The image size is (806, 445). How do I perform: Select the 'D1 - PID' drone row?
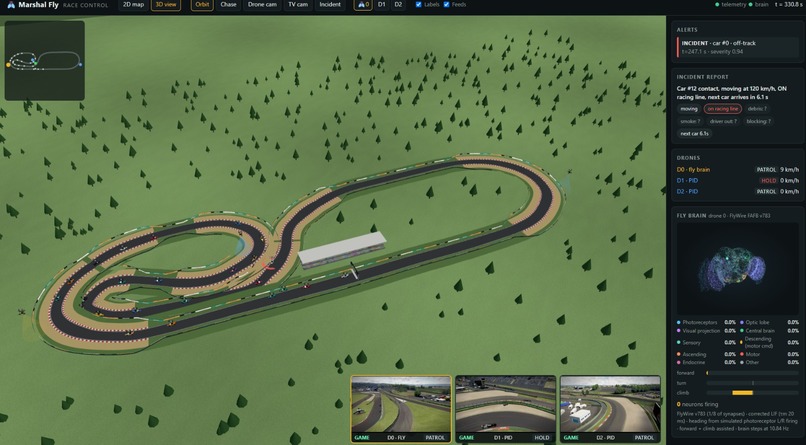coord(738,180)
